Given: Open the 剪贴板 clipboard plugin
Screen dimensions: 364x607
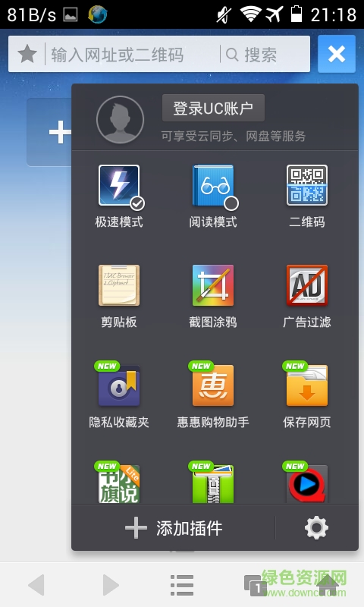Looking at the screenshot, I should (119, 285).
